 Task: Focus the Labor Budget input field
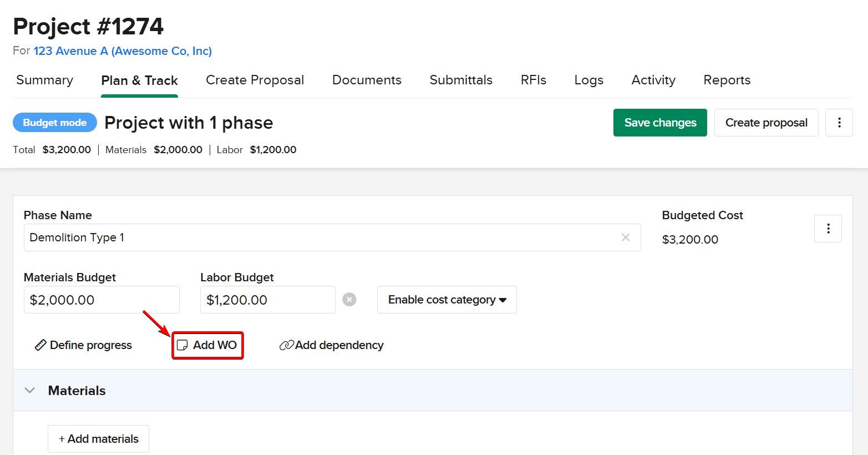coord(267,300)
